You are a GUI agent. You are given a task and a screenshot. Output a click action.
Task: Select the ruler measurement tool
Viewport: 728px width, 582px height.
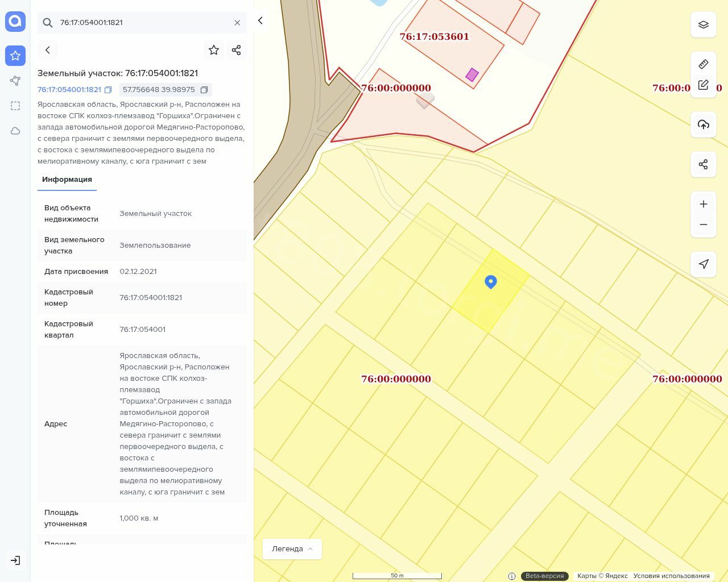click(703, 64)
